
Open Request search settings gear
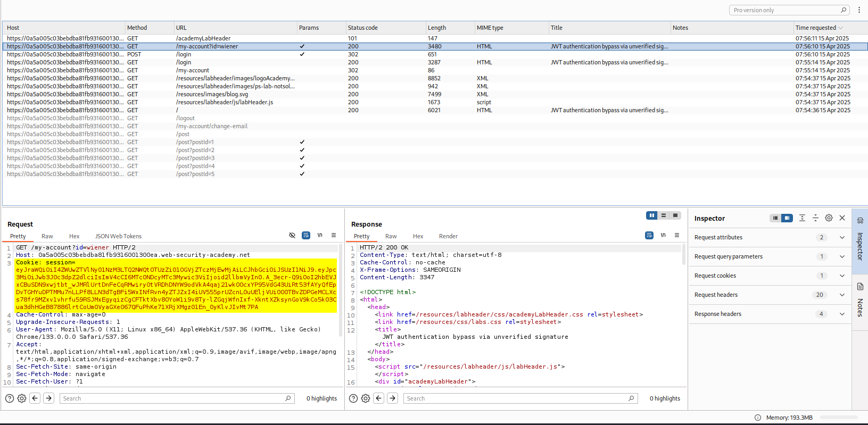pos(22,398)
